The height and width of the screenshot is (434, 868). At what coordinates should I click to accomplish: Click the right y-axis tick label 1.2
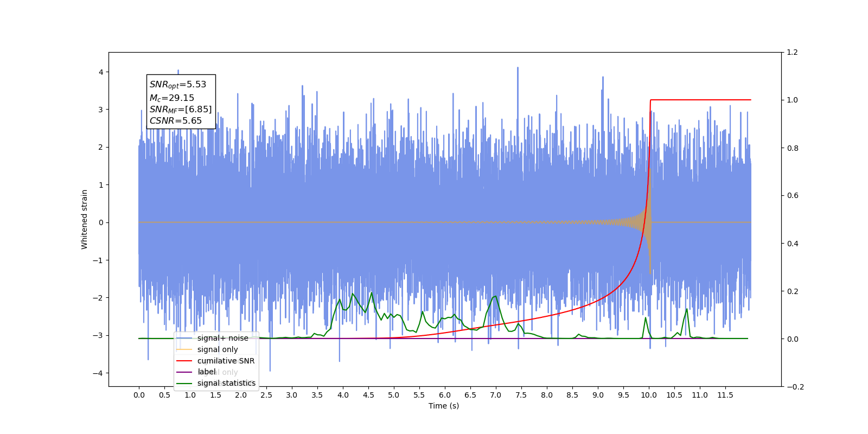[x=793, y=53]
